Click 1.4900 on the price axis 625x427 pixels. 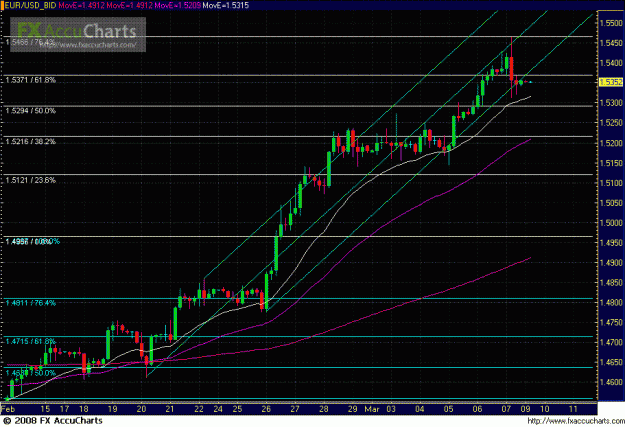coord(611,263)
